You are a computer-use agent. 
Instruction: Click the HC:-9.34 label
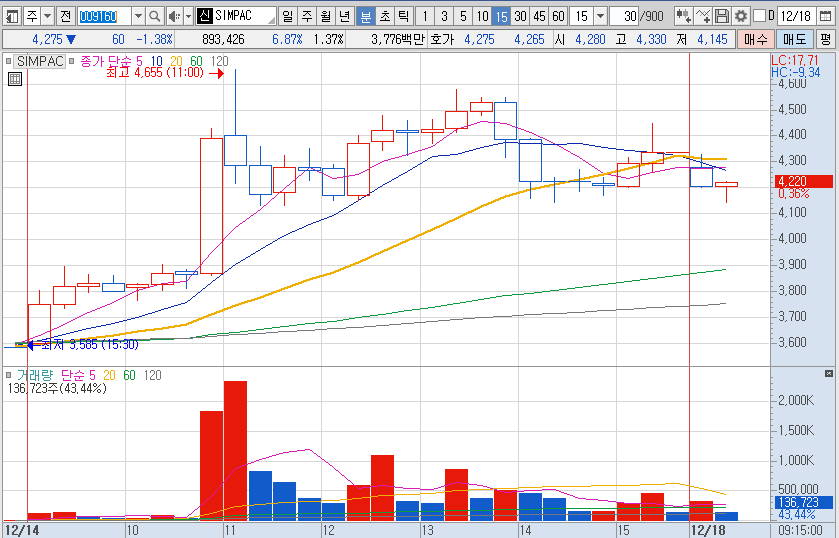[x=796, y=72]
